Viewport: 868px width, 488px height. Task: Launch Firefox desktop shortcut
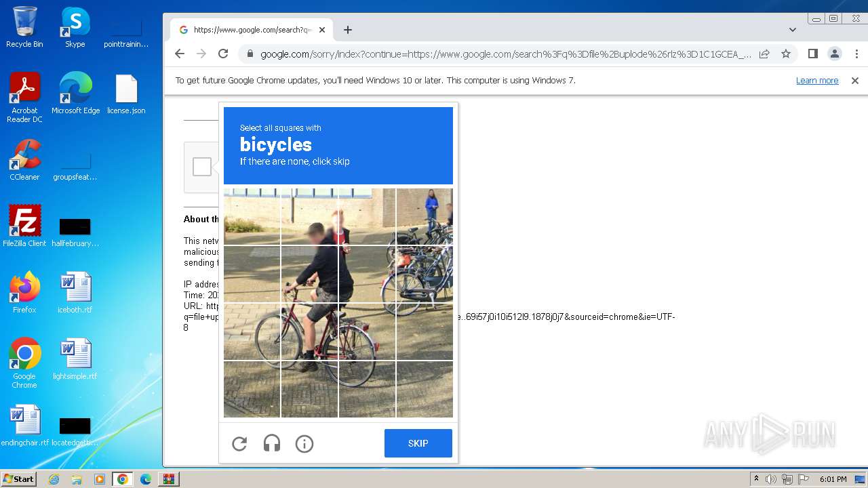(x=24, y=293)
